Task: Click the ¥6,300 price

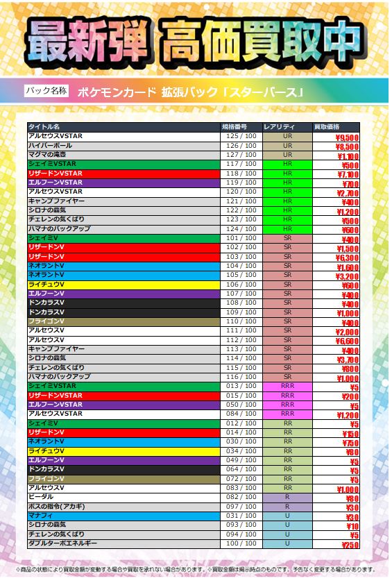Action: click(347, 258)
